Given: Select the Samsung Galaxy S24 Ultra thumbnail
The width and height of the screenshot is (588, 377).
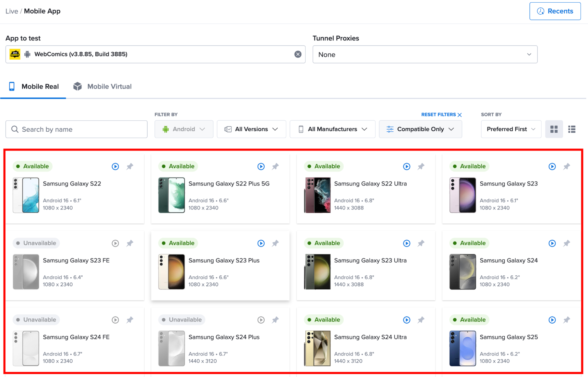Looking at the screenshot, I should coord(317,348).
